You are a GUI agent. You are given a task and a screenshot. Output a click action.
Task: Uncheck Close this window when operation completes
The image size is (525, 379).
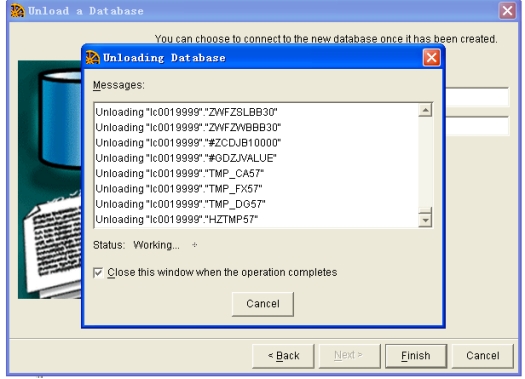pos(98,273)
